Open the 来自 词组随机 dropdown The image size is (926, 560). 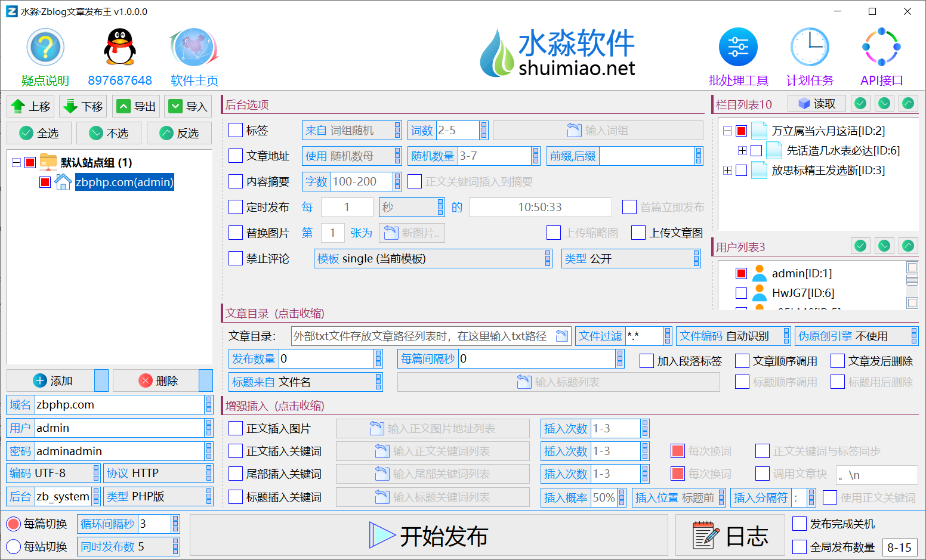tap(351, 131)
